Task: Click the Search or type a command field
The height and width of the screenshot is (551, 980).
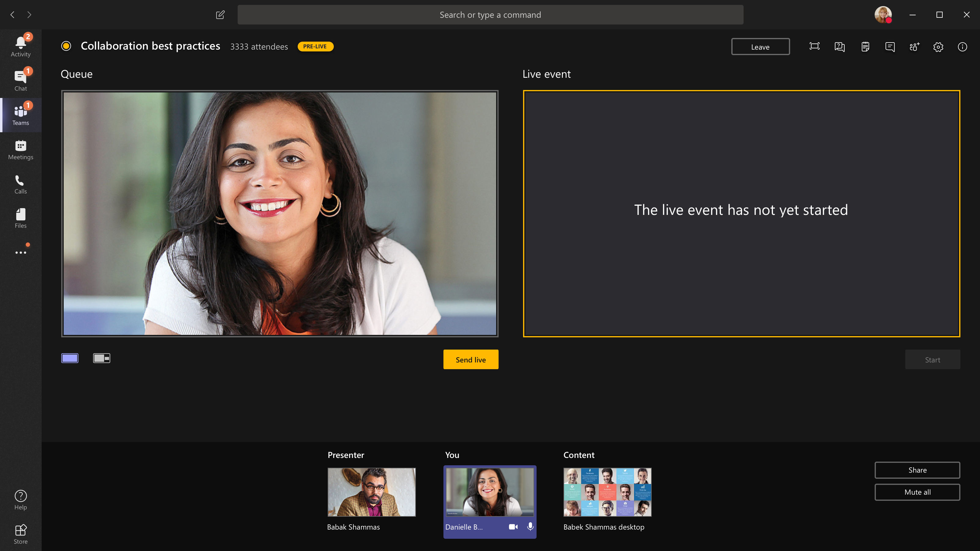Action: pos(490,15)
